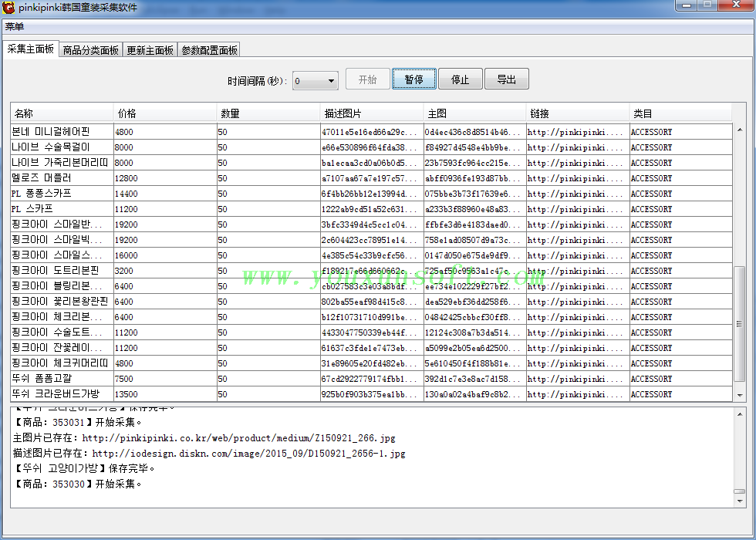Click price cell 14400
Screen dimensions: 756x540
click(x=165, y=194)
